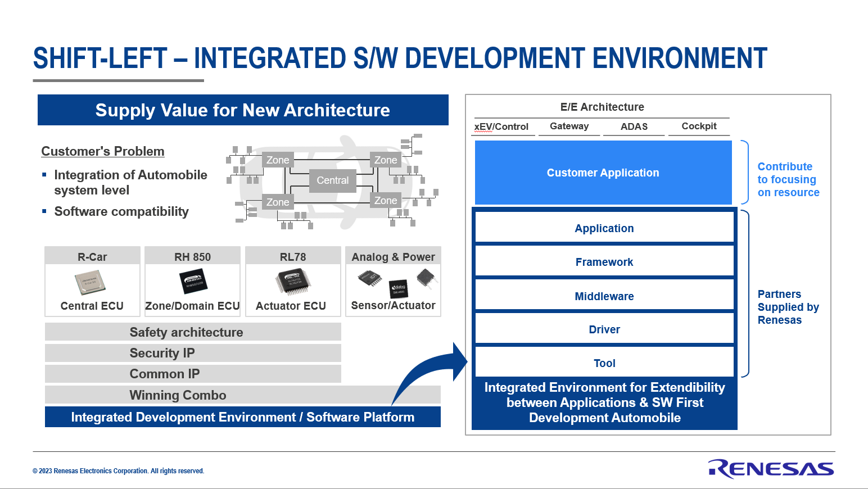Click the Customer Application block

603,173
